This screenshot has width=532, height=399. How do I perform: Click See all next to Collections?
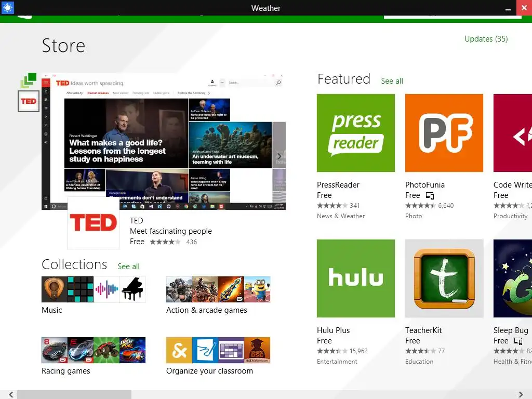[129, 267]
